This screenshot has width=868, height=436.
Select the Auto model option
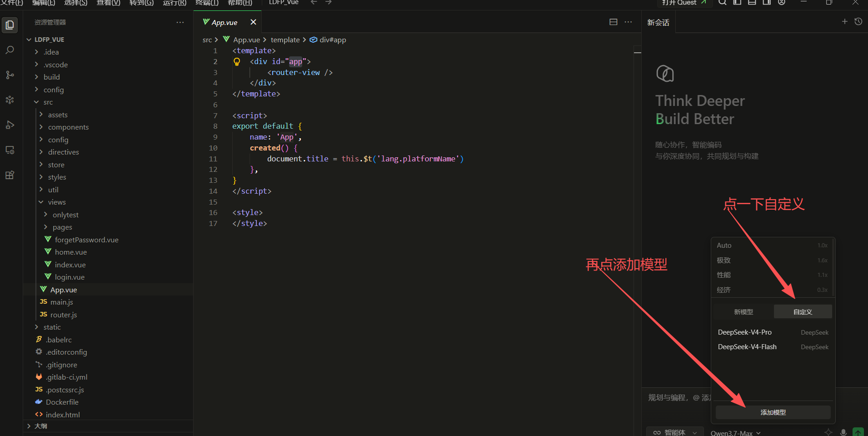click(x=772, y=246)
